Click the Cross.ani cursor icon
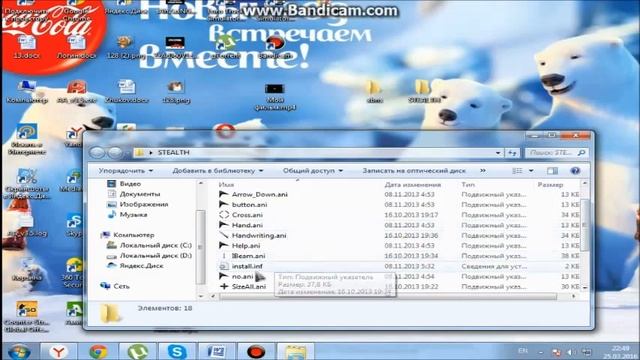640x360 pixels. pyautogui.click(x=224, y=215)
